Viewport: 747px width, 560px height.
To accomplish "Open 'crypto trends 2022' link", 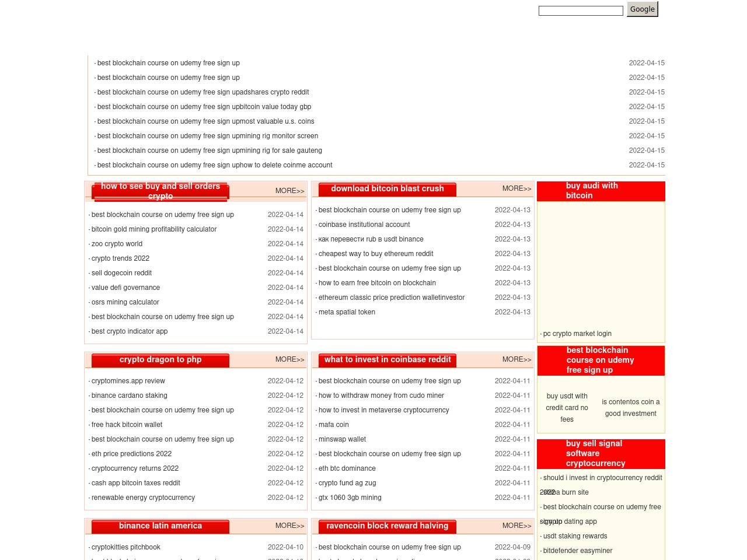I will pos(120,258).
